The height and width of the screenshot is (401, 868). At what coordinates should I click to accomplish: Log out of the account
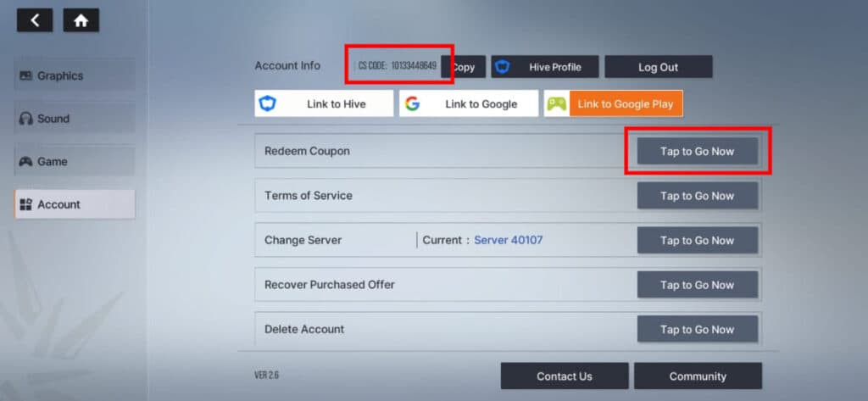[658, 67]
